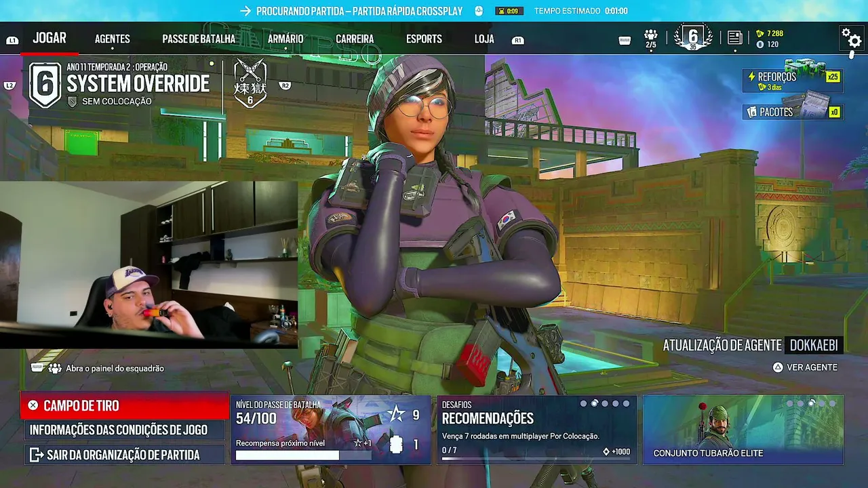
Task: Open the Esports tab
Action: click(424, 39)
